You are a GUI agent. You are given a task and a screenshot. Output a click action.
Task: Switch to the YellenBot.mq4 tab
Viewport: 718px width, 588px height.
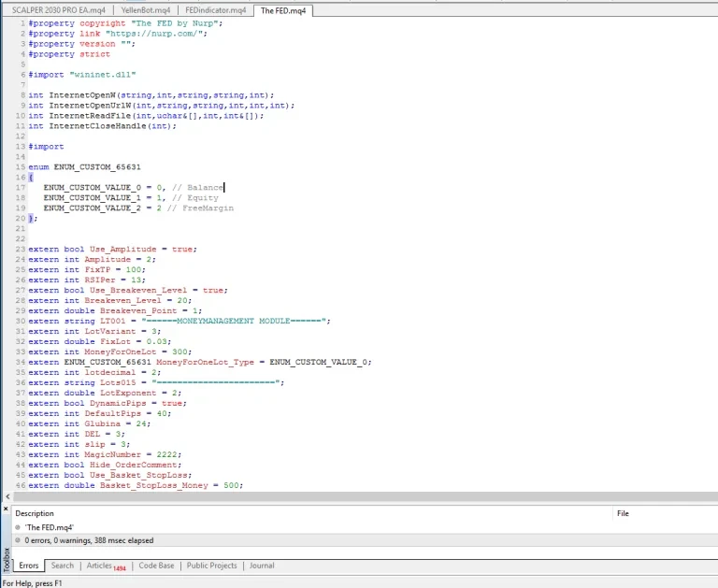145,10
